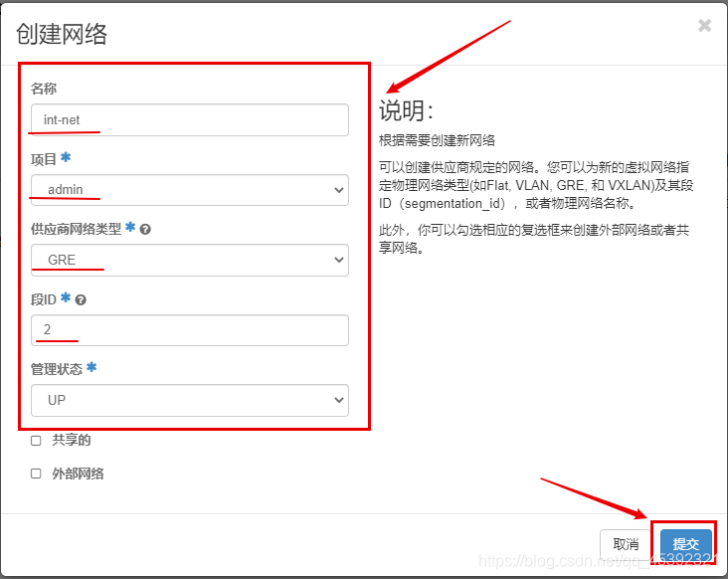Viewport: 728px width, 579px height.
Task: Click the 名称 field label
Action: tap(44, 89)
